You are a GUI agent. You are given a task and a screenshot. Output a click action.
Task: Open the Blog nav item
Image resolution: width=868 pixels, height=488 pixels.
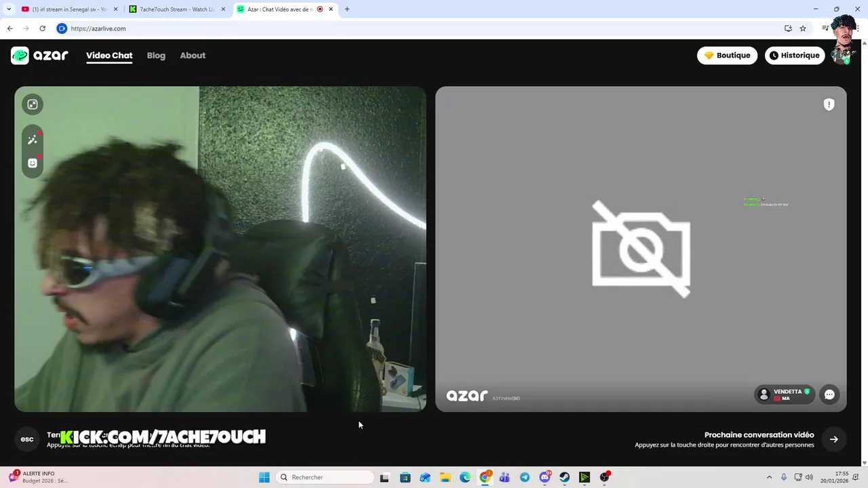click(156, 56)
